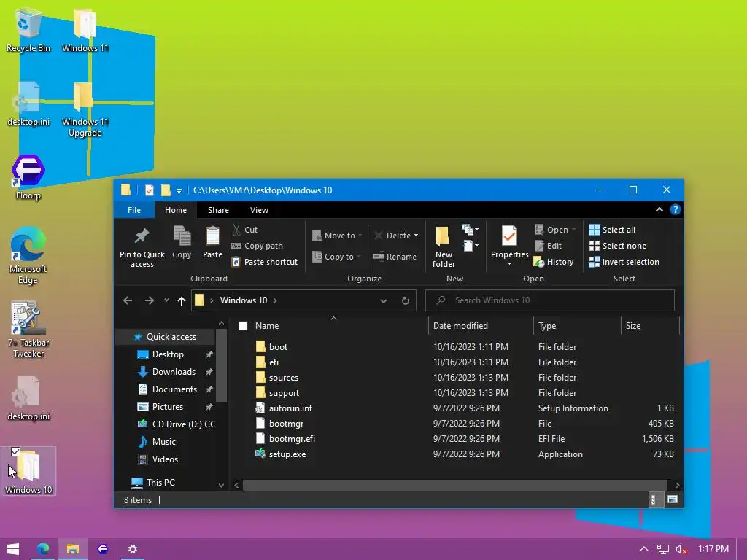The height and width of the screenshot is (560, 747).
Task: Go forward with the right arrow
Action: [x=149, y=300]
